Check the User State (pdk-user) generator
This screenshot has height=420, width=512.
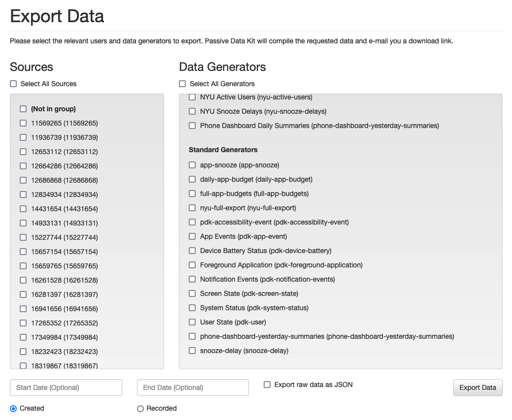tap(192, 322)
